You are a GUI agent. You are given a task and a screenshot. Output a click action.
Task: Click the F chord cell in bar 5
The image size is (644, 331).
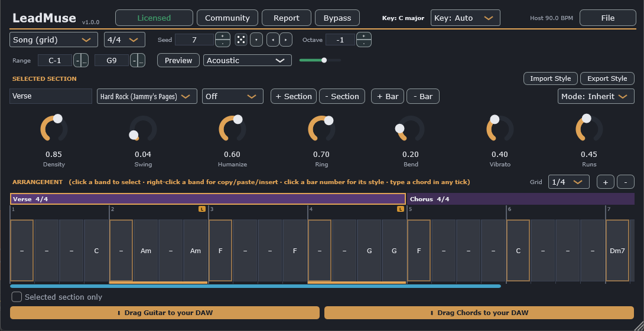click(419, 251)
